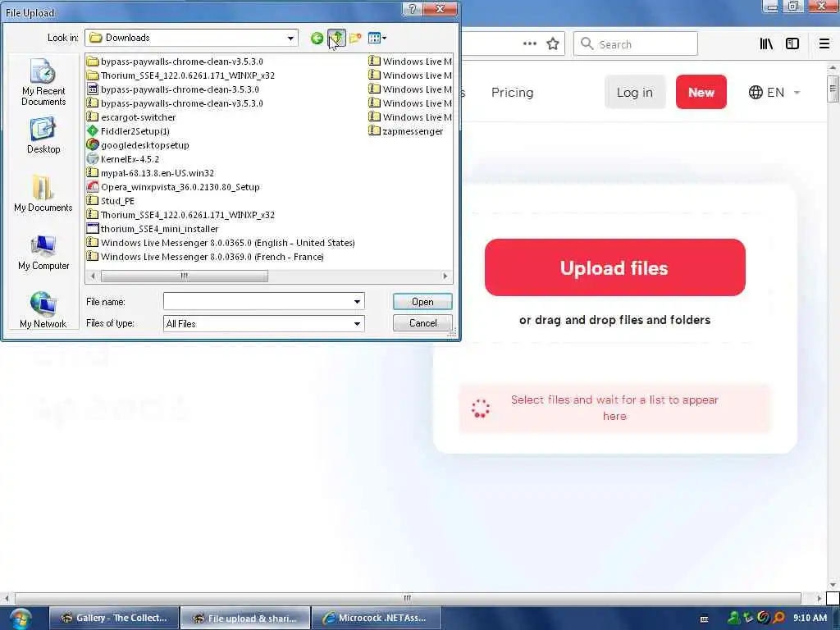Select Stud_PE archive

[x=111, y=200]
